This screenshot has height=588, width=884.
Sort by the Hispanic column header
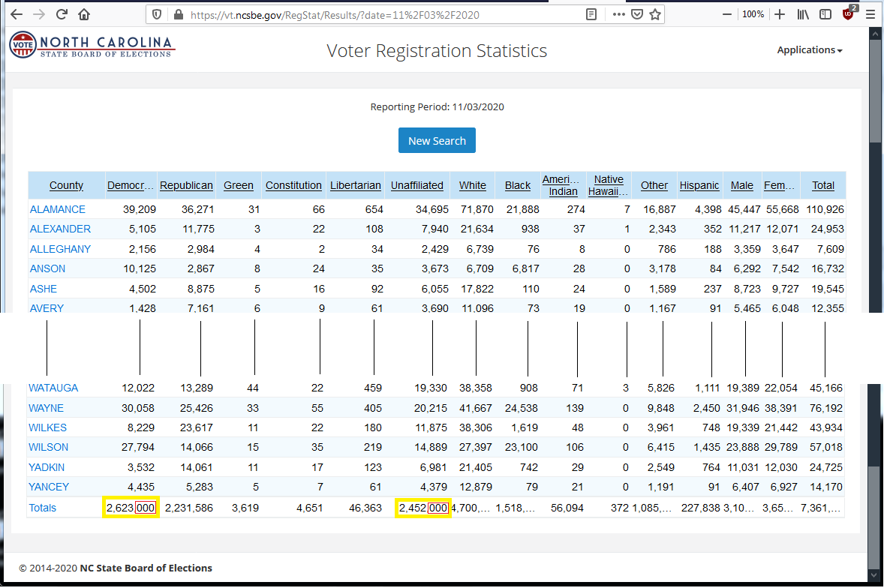[699, 185]
